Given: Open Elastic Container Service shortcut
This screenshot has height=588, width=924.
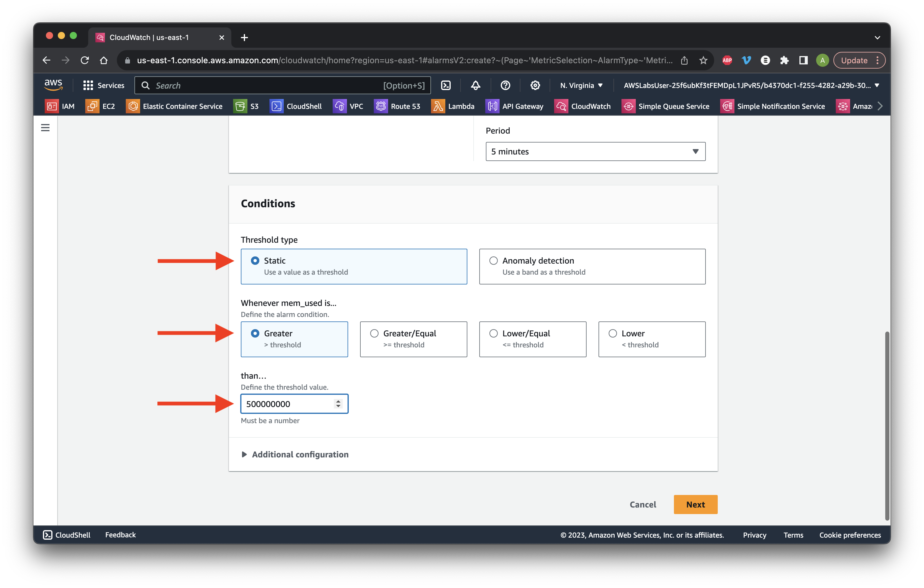Looking at the screenshot, I should [174, 106].
